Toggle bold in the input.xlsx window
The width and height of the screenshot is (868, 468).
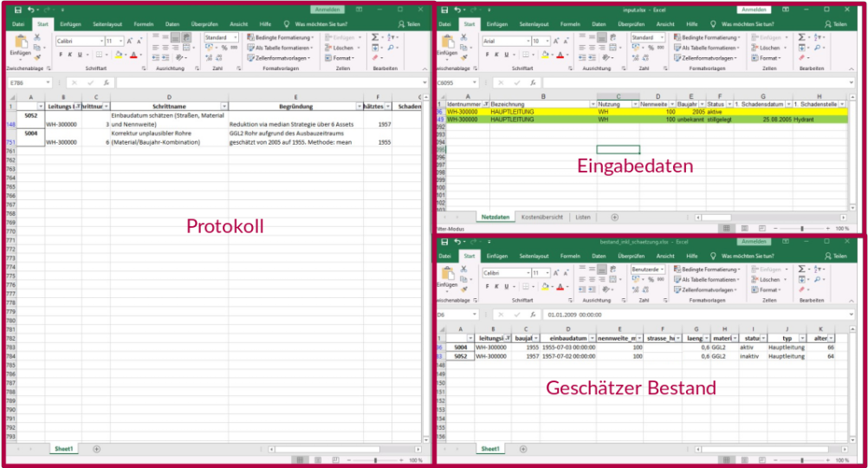click(x=487, y=55)
